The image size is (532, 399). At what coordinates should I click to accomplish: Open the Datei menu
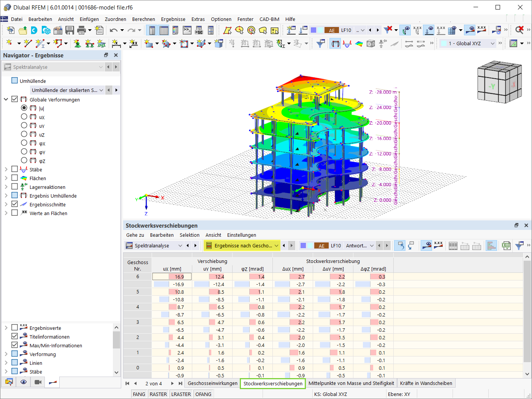(17, 19)
